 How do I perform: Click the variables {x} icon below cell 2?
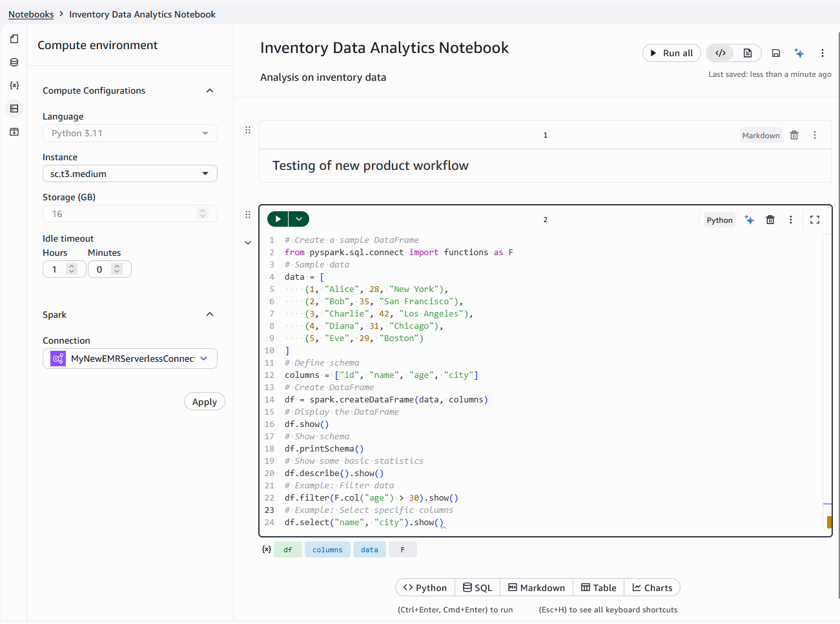[x=266, y=549]
